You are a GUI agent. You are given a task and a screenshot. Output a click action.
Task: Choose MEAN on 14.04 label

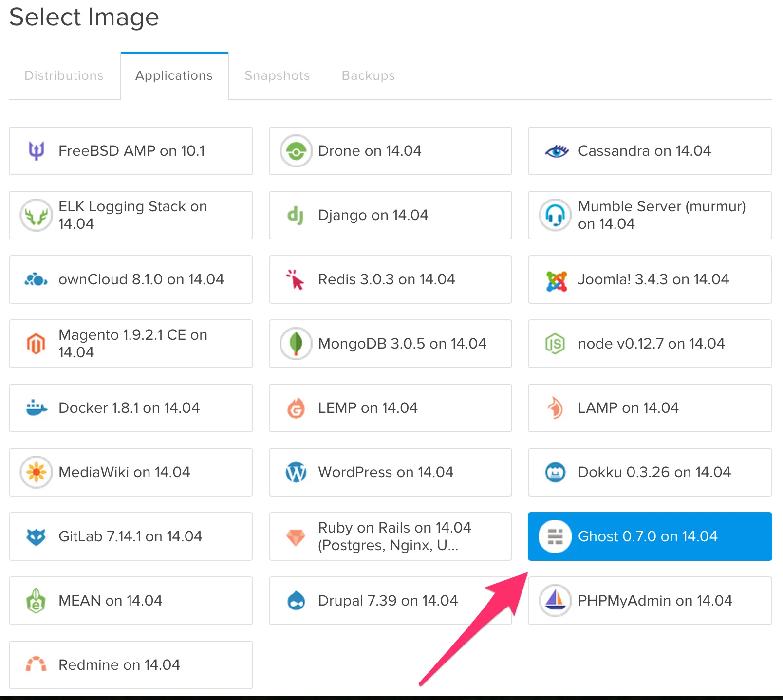coord(110,601)
